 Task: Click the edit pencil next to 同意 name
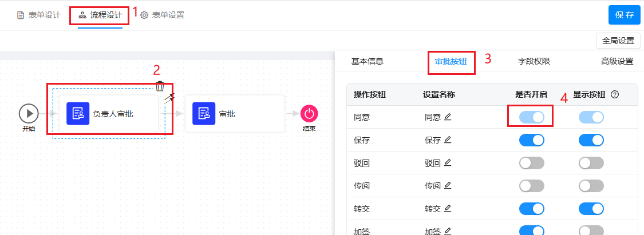point(448,117)
